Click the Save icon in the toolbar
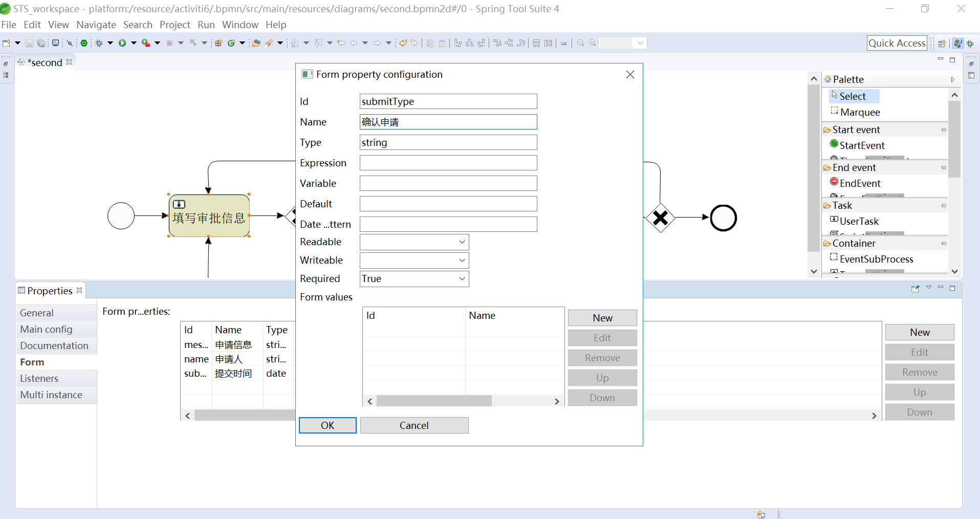 click(x=29, y=44)
